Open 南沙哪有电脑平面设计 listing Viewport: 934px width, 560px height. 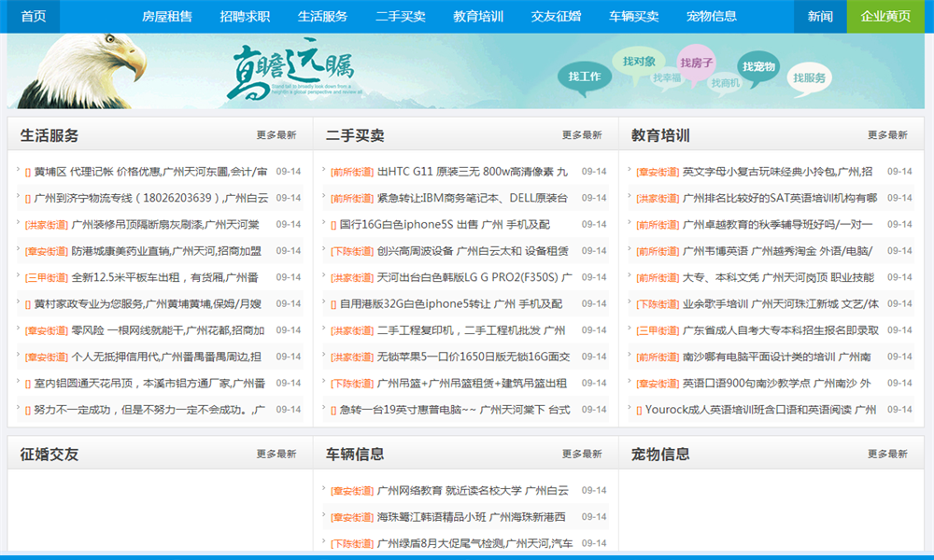[777, 357]
